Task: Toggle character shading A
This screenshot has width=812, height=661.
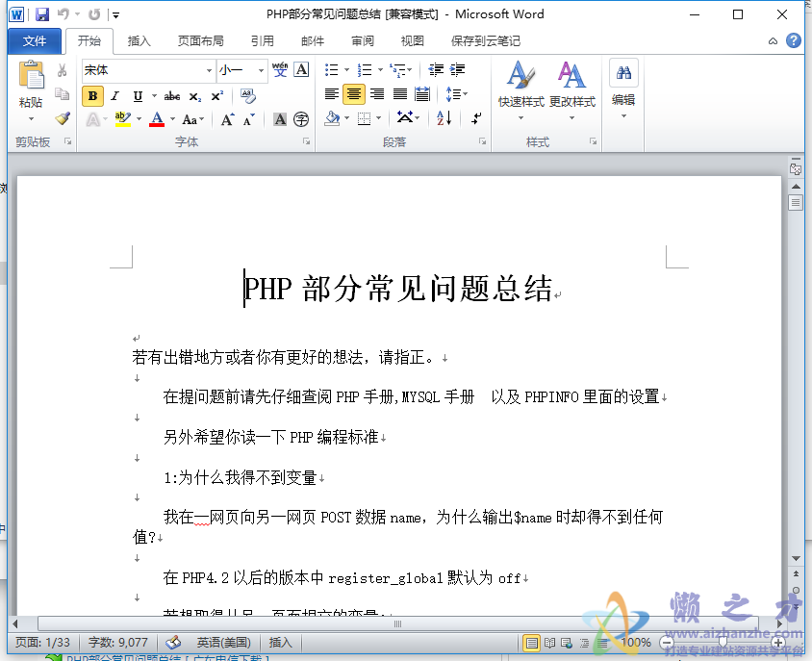Action: click(x=280, y=119)
